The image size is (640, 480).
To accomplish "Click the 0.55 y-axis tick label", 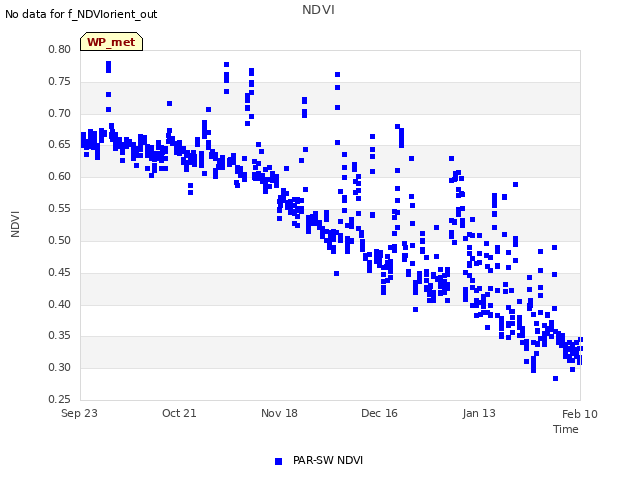I will [x=60, y=208].
